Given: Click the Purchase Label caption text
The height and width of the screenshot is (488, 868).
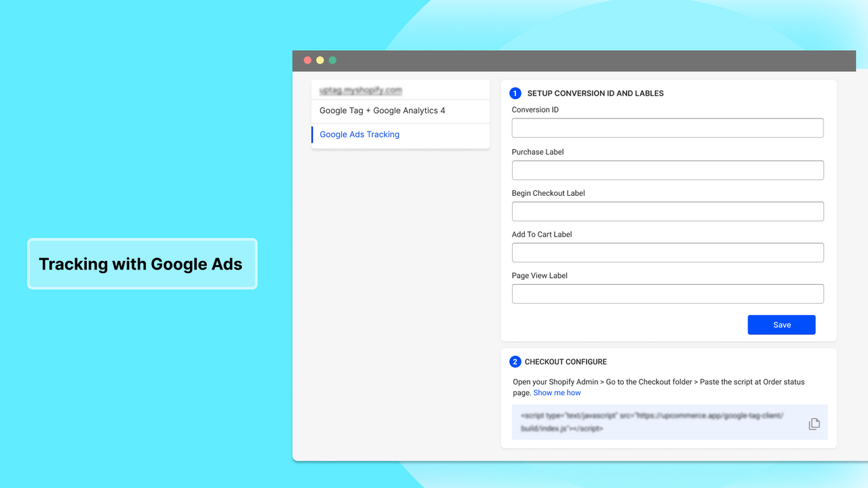Looking at the screenshot, I should [538, 152].
